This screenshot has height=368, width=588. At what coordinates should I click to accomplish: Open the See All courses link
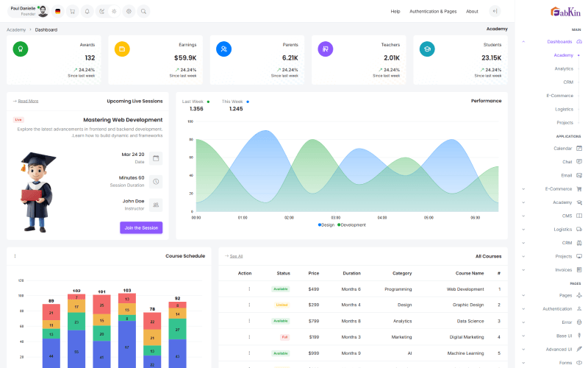[235, 256]
